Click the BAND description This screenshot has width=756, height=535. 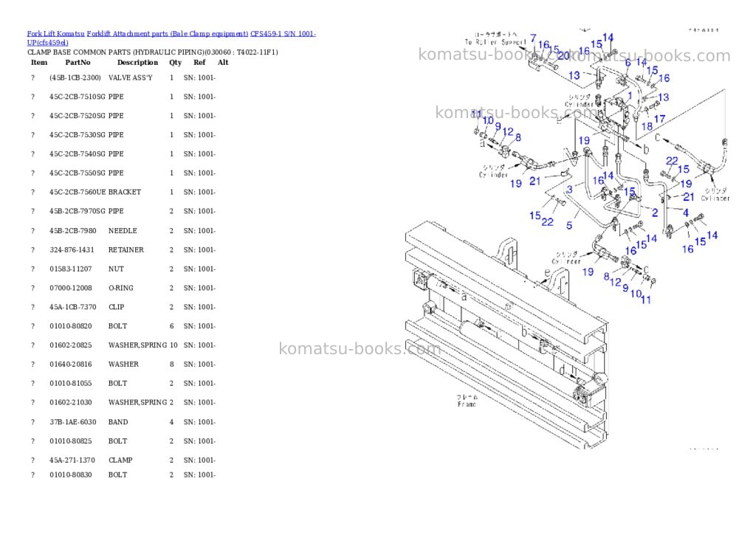118,422
